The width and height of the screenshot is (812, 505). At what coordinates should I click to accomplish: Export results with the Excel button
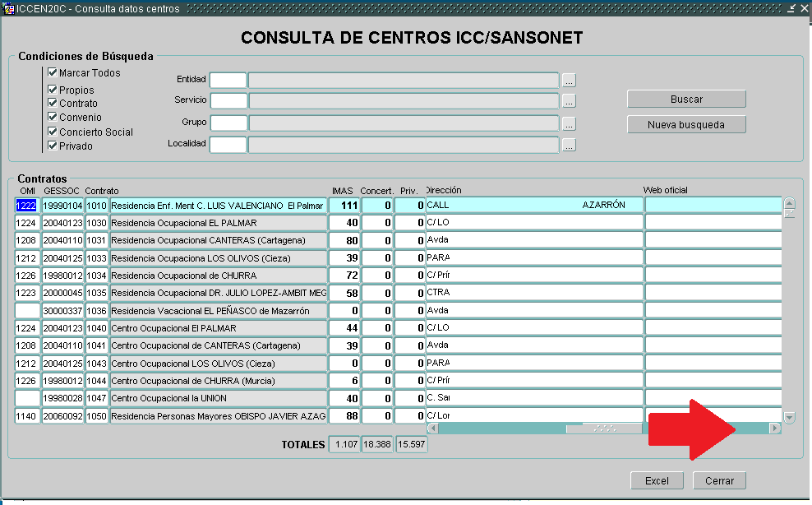click(x=657, y=481)
